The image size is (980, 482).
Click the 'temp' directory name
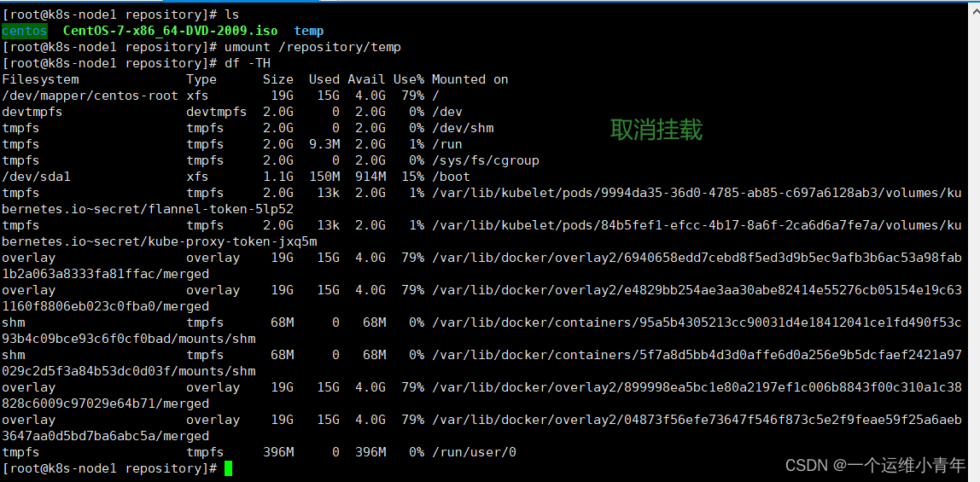click(x=309, y=31)
